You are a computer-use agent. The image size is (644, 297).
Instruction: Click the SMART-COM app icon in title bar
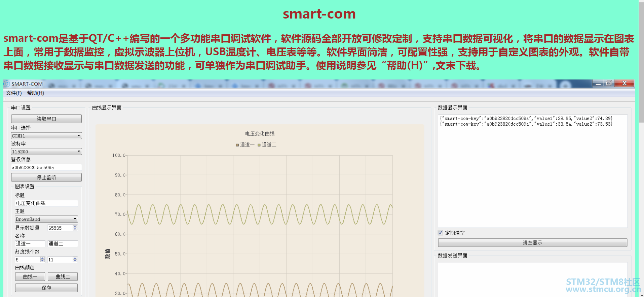(x=7, y=84)
